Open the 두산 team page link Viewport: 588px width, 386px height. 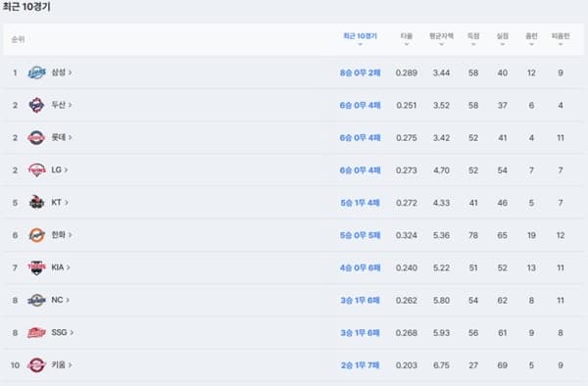(62, 105)
